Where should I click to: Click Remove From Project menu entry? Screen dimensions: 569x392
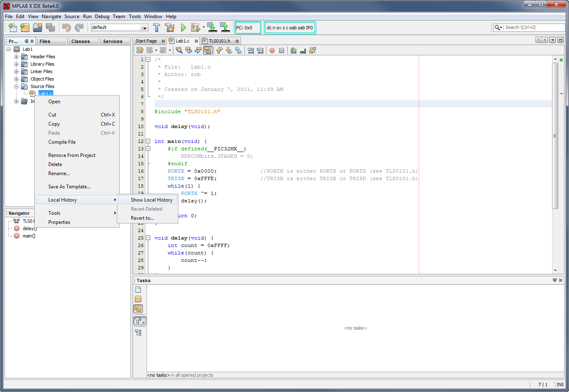(72, 155)
